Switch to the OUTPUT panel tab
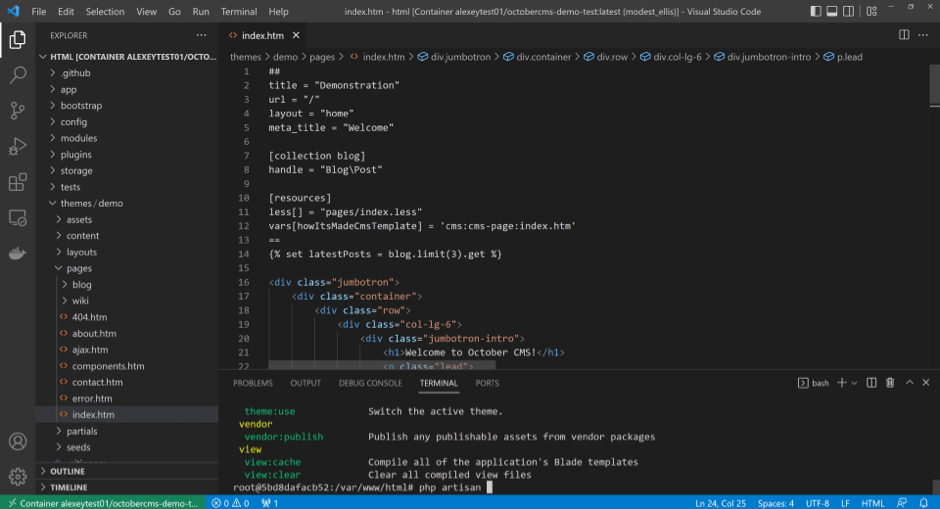This screenshot has width=940, height=509. point(306,383)
